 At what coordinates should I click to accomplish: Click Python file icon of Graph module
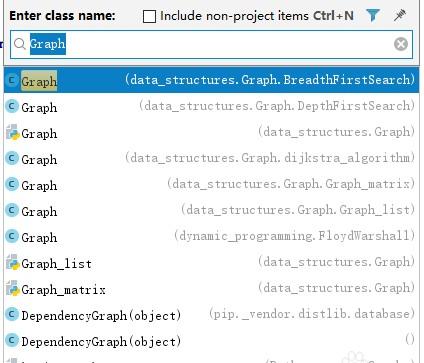(12, 132)
